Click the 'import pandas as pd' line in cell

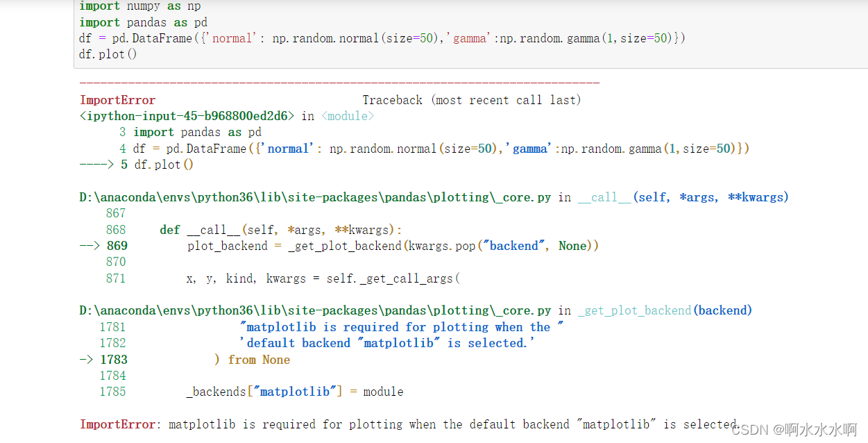coord(143,22)
